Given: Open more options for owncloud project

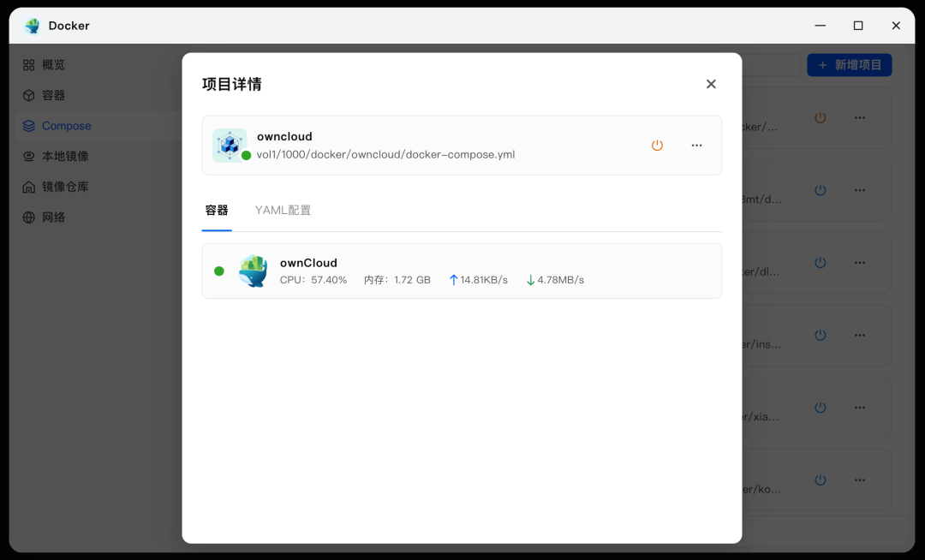Looking at the screenshot, I should coord(696,145).
